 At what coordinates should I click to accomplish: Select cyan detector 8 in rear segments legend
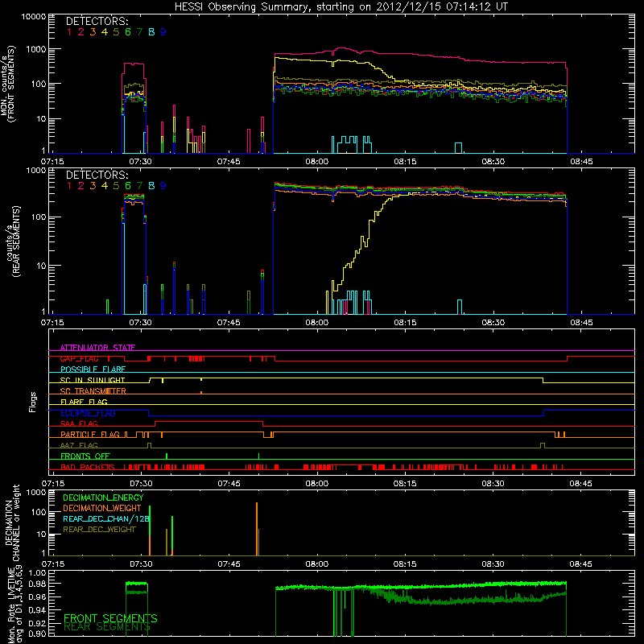click(151, 186)
